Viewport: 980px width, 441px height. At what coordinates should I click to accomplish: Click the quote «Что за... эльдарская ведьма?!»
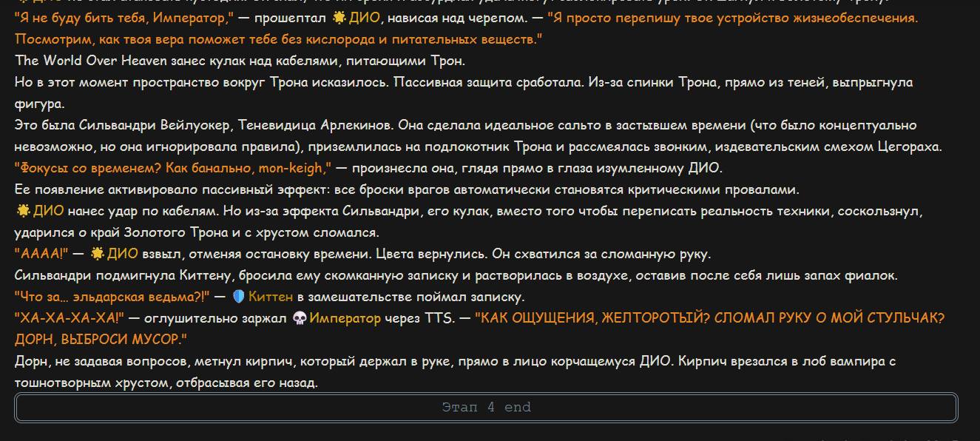click(x=113, y=297)
